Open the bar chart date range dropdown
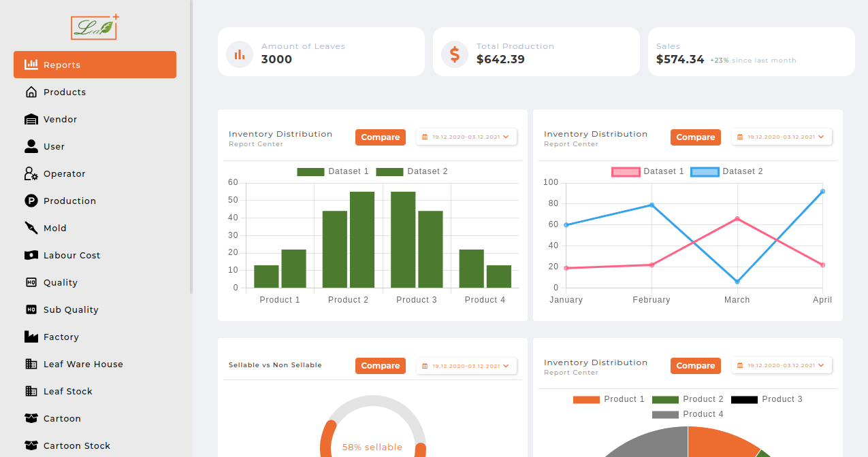The width and height of the screenshot is (868, 457). 466,137
